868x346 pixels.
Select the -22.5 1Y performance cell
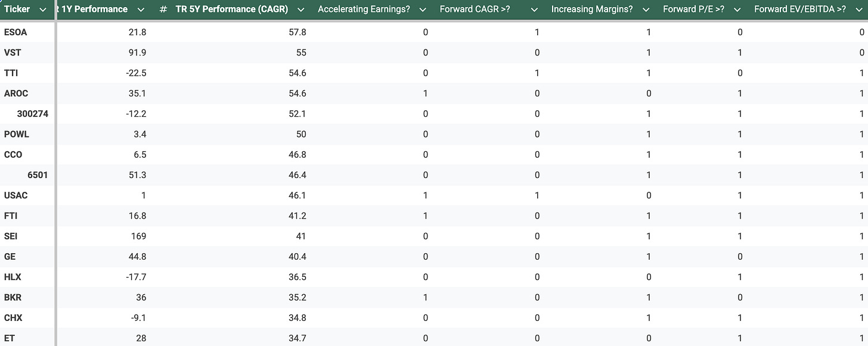click(x=136, y=73)
